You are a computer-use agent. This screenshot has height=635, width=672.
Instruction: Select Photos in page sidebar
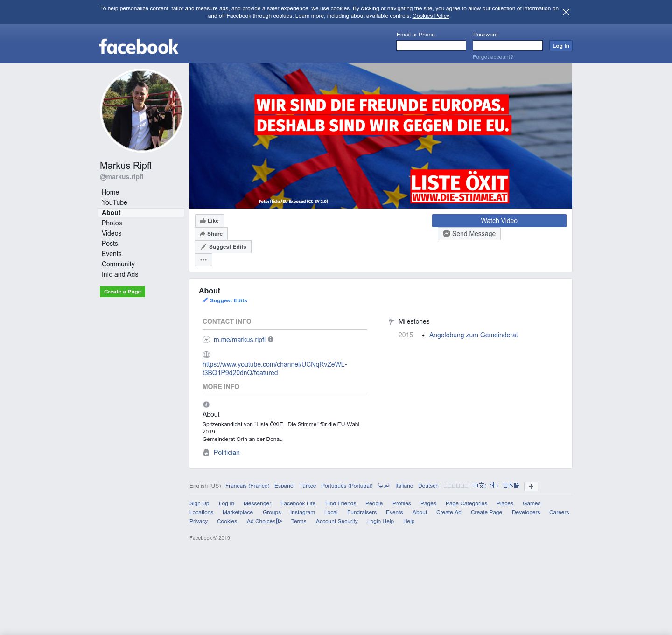click(112, 223)
